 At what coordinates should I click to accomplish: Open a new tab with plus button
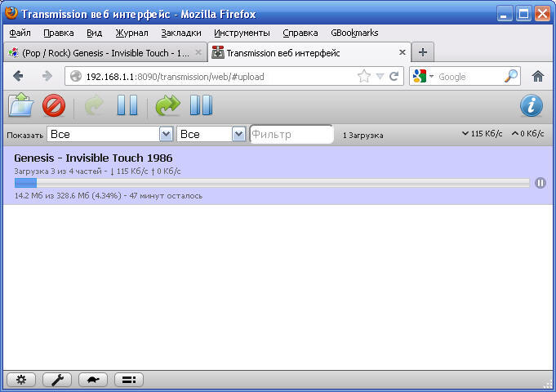(x=423, y=52)
